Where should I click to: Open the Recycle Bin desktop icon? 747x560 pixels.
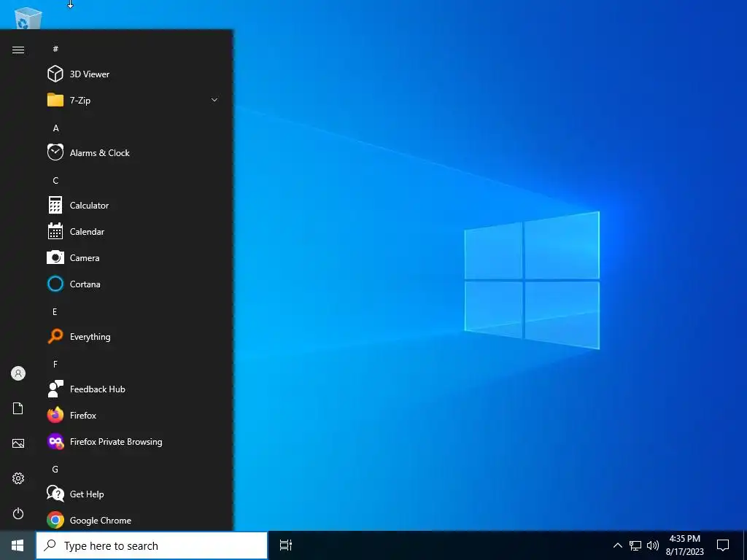coord(28,18)
